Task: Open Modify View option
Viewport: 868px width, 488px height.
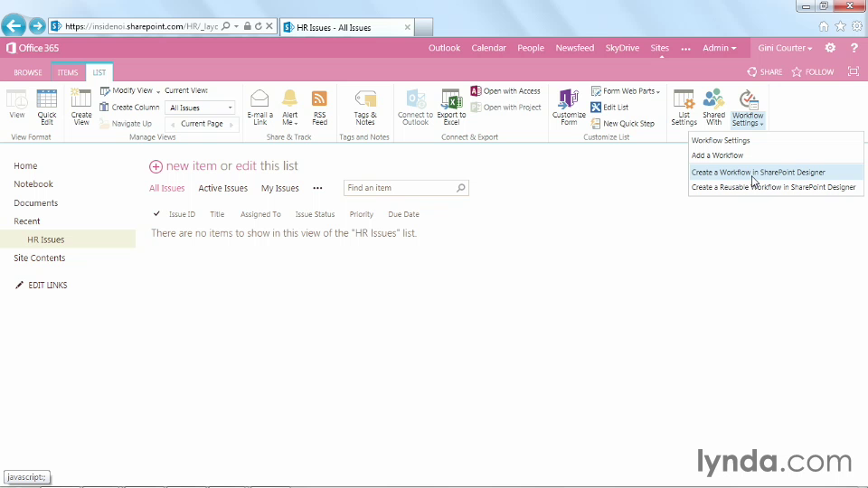Action: 129,90
